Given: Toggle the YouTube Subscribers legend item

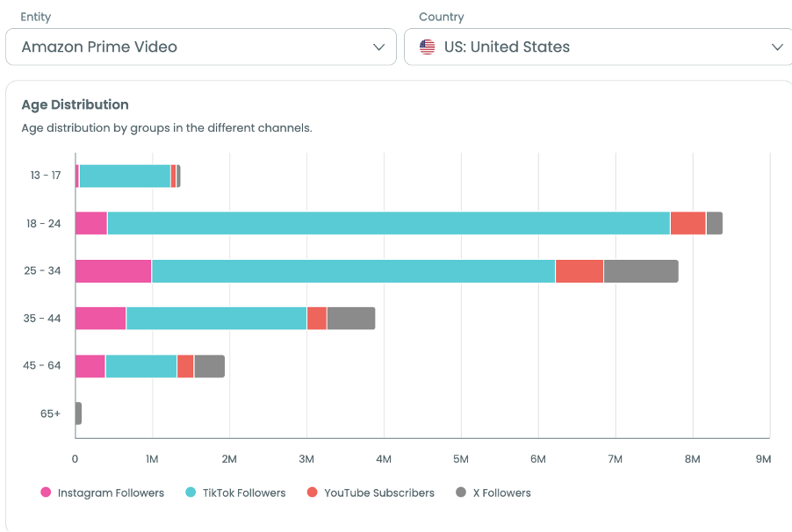Looking at the screenshot, I should (x=371, y=492).
